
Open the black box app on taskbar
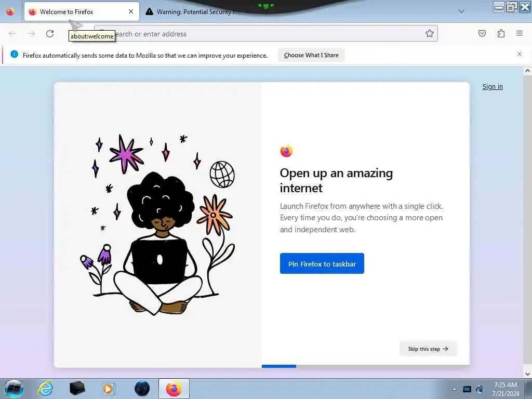[77, 389]
